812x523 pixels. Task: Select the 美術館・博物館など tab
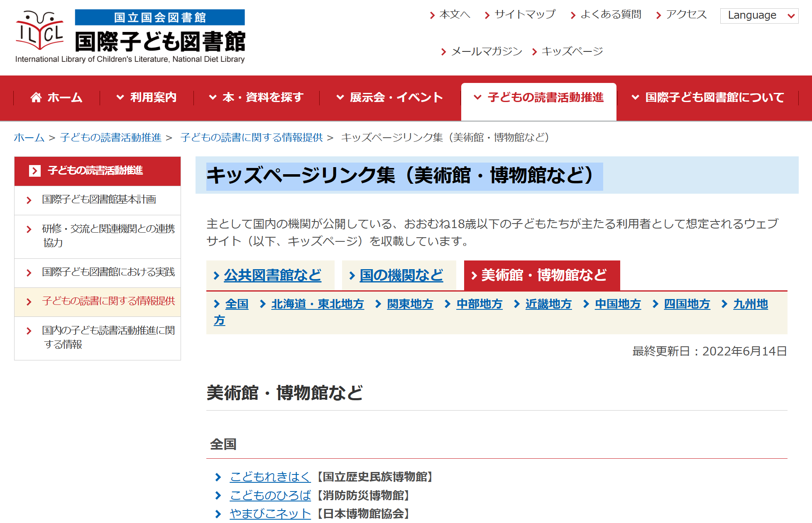click(542, 275)
